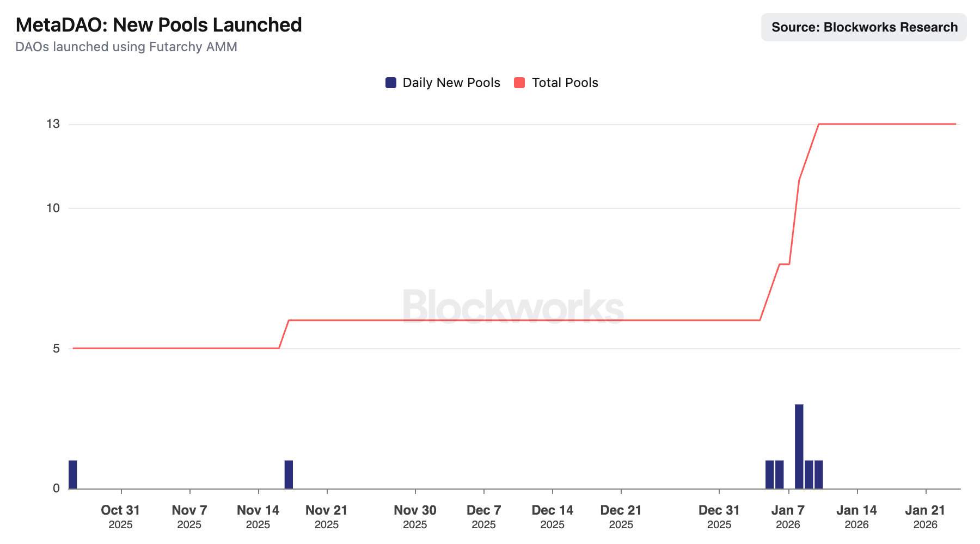This screenshot has height=544, width=980.
Task: Click the Oct 31 2025 axis label
Action: pos(120,516)
